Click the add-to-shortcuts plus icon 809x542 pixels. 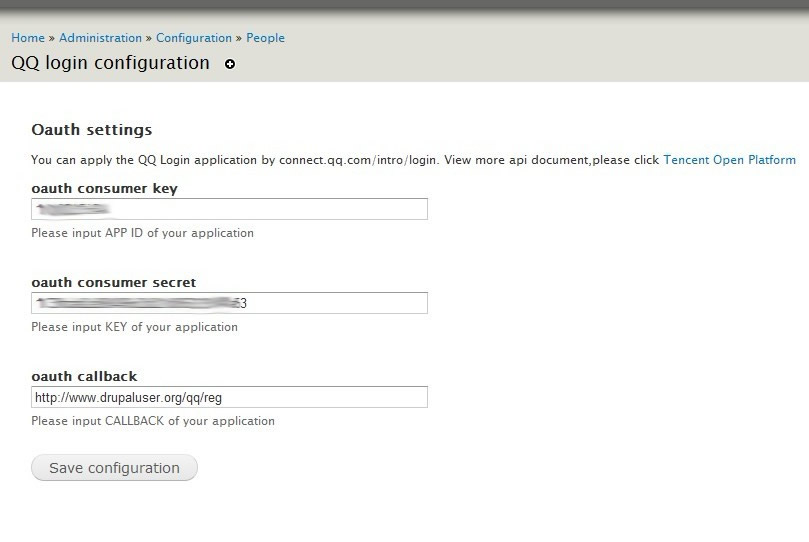pyautogui.click(x=230, y=65)
